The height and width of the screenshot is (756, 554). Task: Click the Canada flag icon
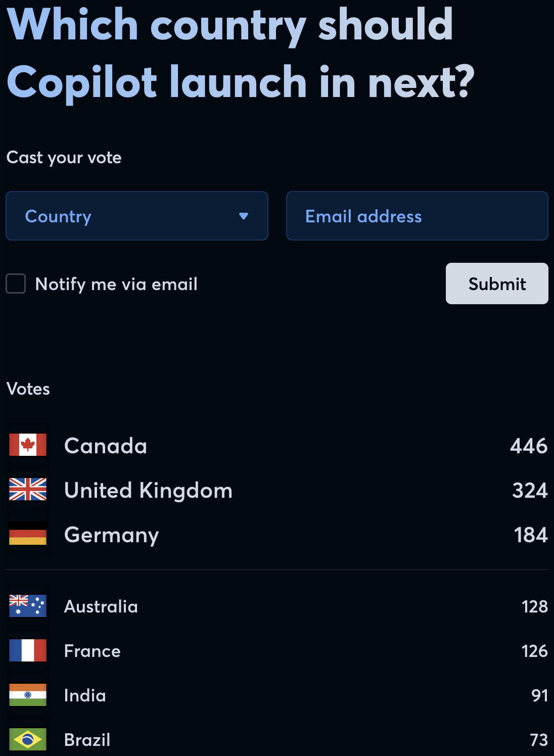28,445
